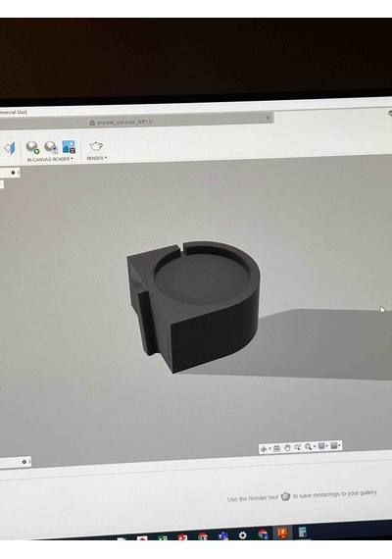Open Chrome icon beside the orange app
The image size is (392, 559).
[263, 534]
